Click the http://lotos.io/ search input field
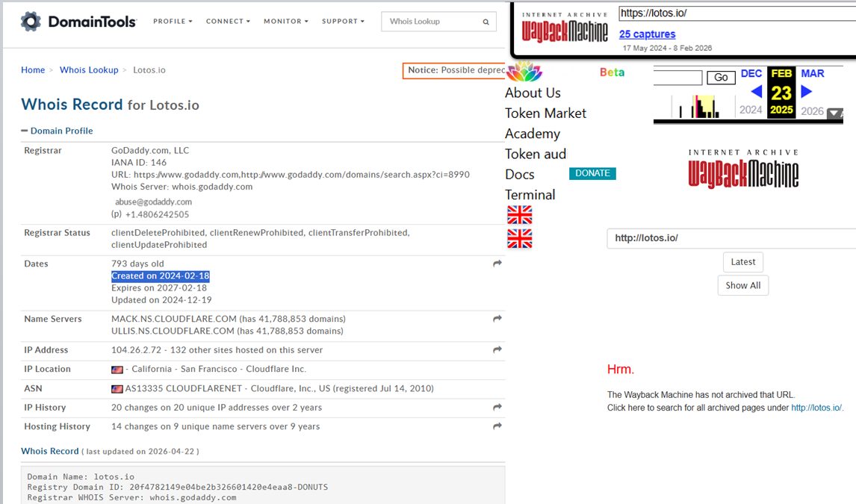Viewport: 856px width, 504px height. click(731, 238)
